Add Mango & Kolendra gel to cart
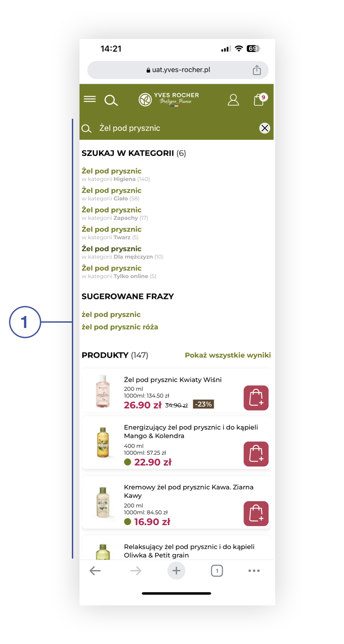The height and width of the screenshot is (644, 344). (256, 454)
